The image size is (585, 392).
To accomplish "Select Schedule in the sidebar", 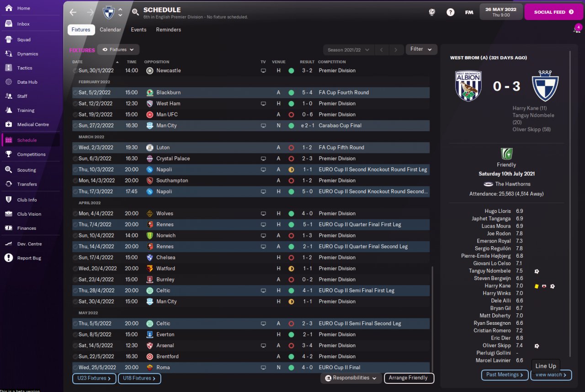I will click(x=30, y=140).
